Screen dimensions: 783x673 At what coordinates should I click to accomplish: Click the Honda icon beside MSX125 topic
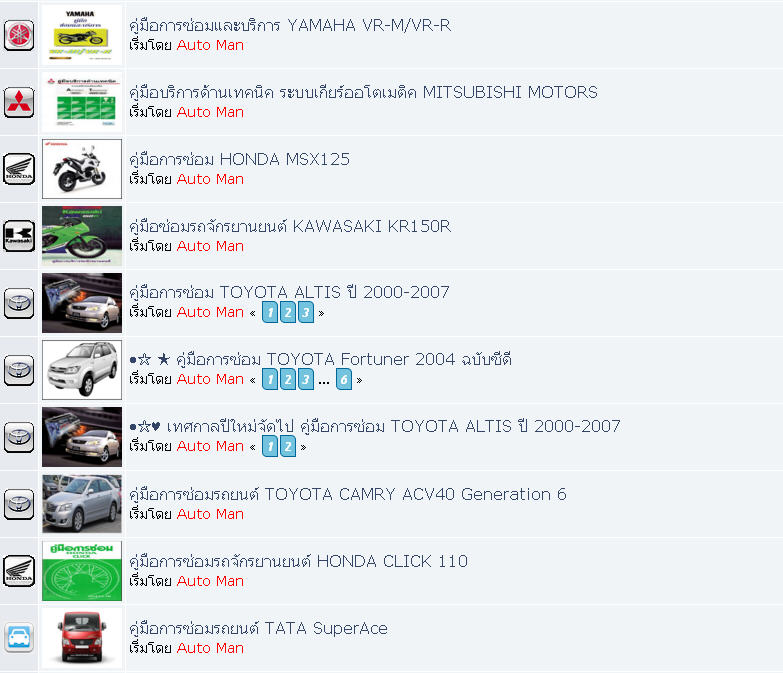(19, 169)
